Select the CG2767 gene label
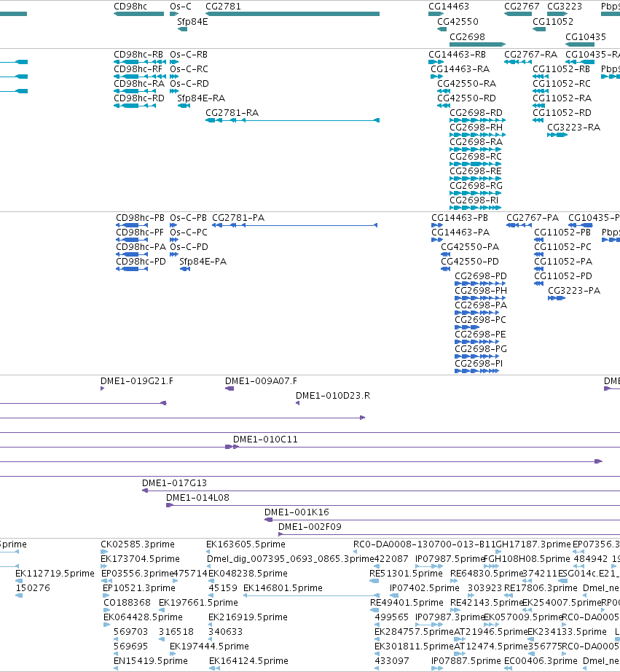620x672 pixels. (522, 7)
